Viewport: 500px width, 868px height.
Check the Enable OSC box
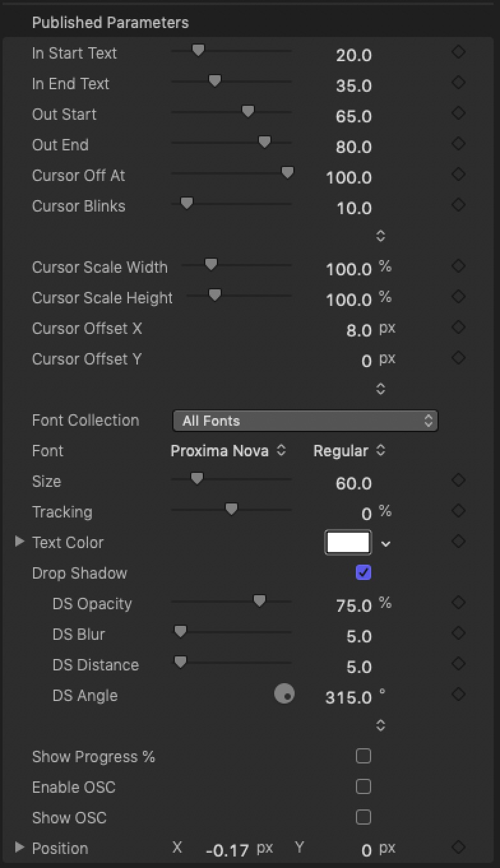coord(364,786)
